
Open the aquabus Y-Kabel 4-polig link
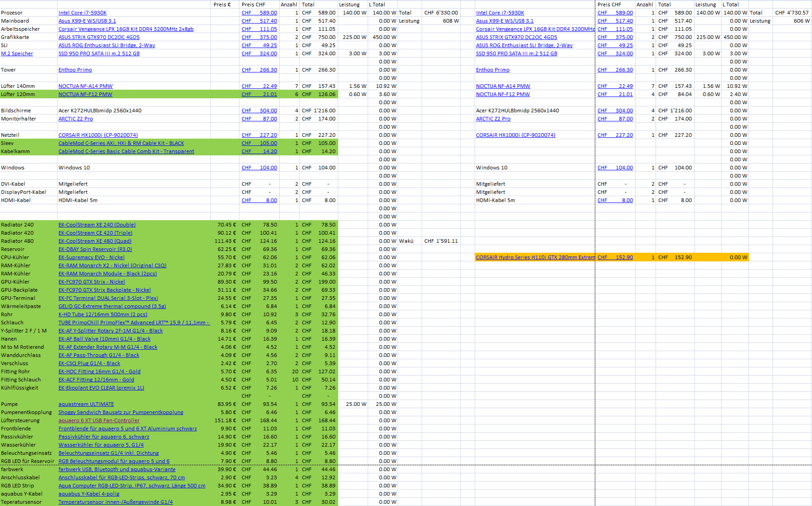(89, 494)
